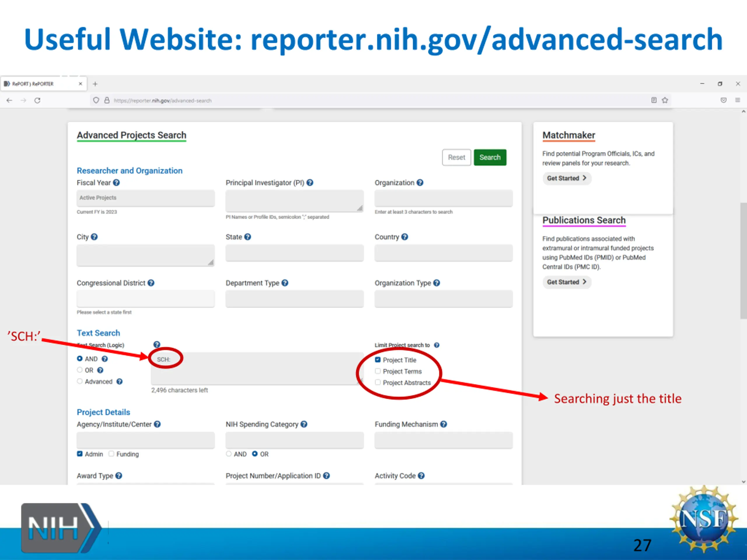Open the Congressional District dropdown
This screenshot has height=560, width=747.
click(146, 299)
